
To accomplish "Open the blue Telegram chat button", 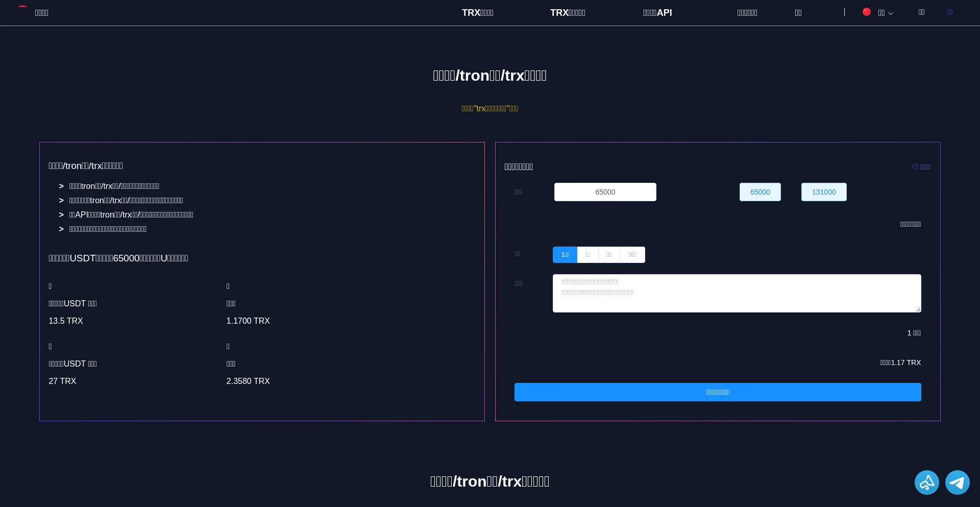I will (x=957, y=482).
